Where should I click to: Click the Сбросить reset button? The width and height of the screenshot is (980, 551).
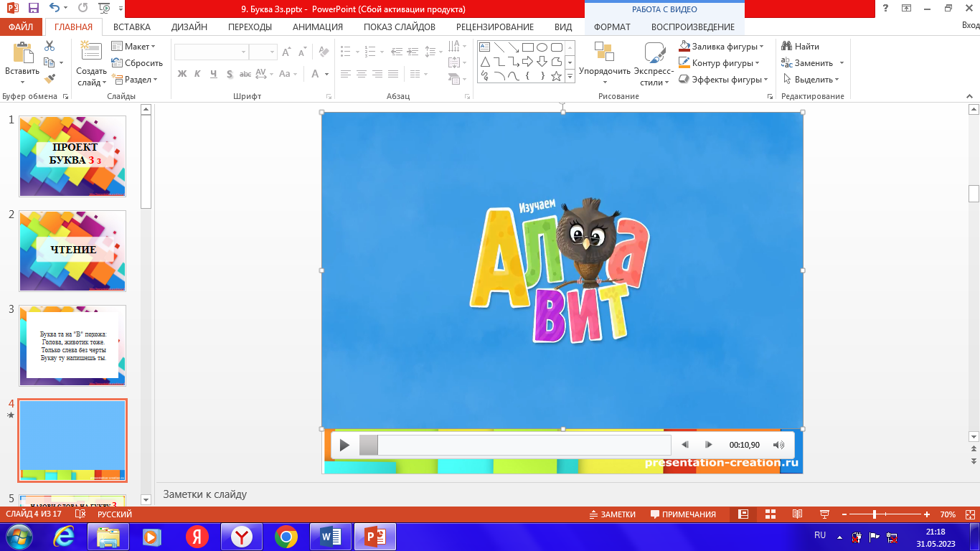coord(137,63)
